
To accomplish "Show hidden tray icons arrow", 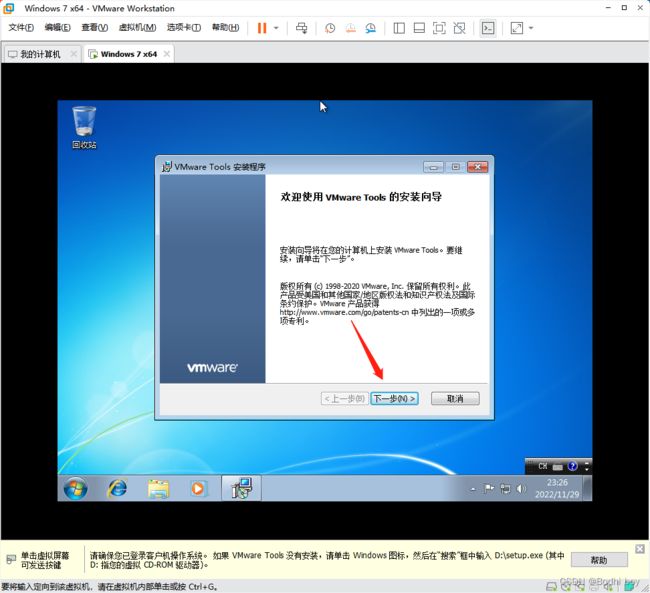I will [x=473, y=489].
